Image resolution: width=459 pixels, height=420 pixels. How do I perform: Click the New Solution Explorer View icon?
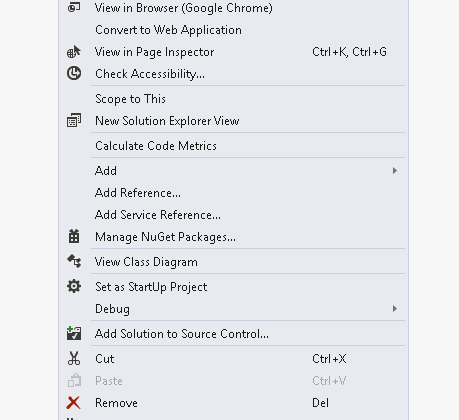74,120
